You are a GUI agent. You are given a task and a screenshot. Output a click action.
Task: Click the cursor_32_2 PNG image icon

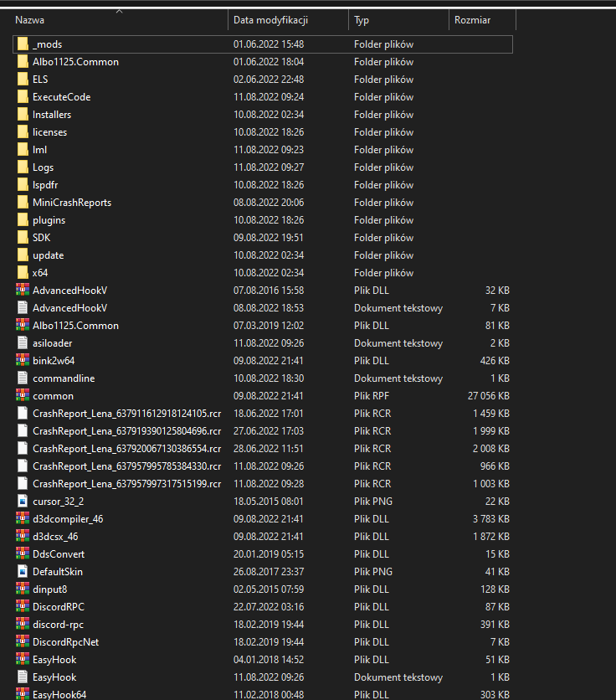(x=23, y=502)
